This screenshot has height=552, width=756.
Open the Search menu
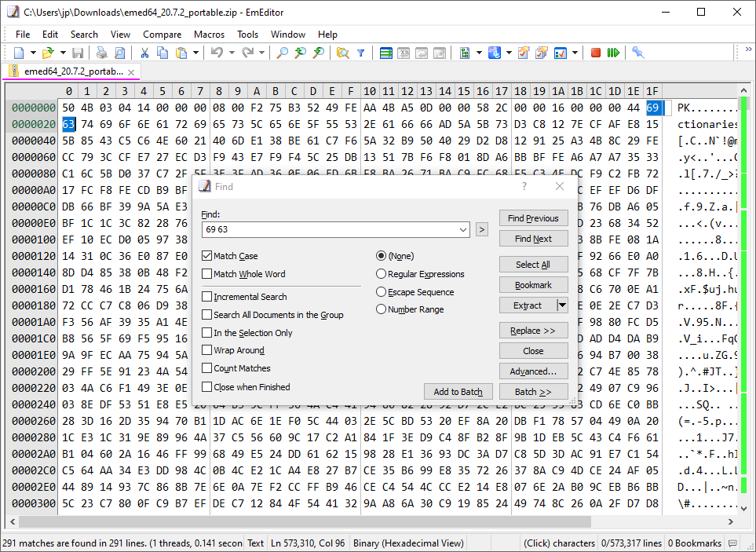(x=84, y=35)
